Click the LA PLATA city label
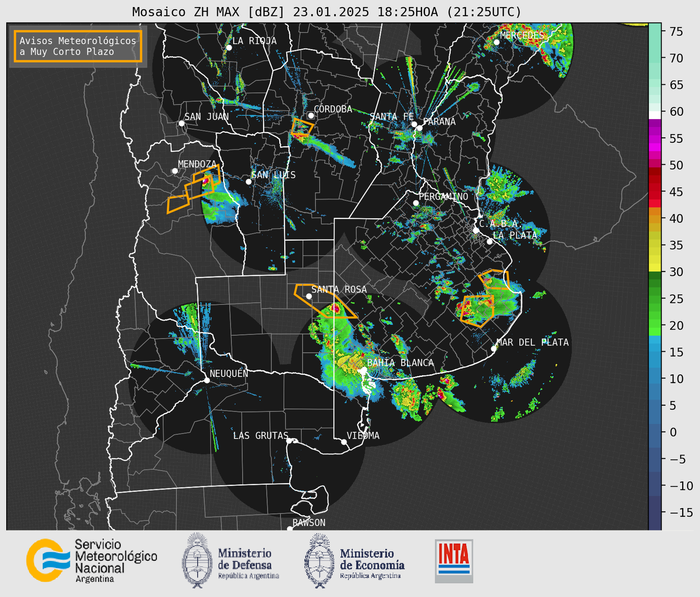Viewport: 700px width, 597px height. pos(515,235)
